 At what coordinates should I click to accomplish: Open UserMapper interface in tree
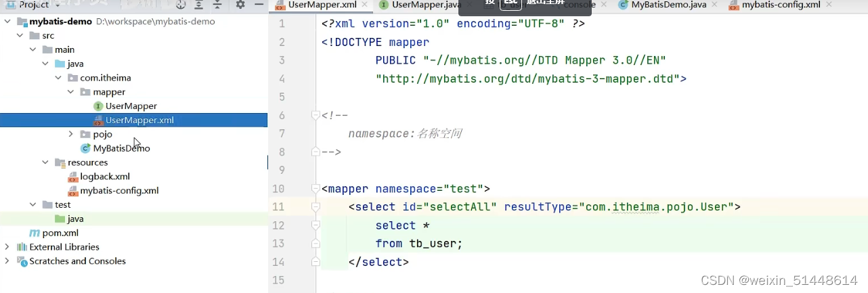point(131,106)
